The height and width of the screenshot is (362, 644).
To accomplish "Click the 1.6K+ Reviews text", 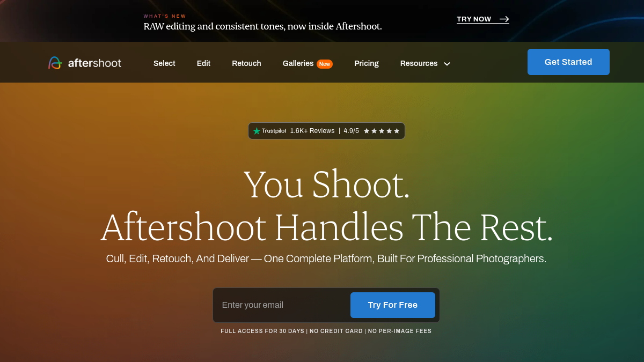I will pyautogui.click(x=312, y=131).
